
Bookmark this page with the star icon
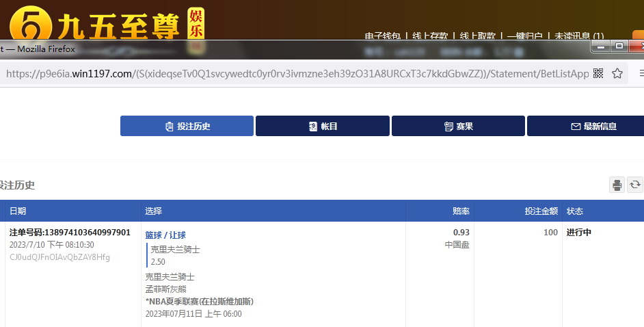(x=617, y=73)
